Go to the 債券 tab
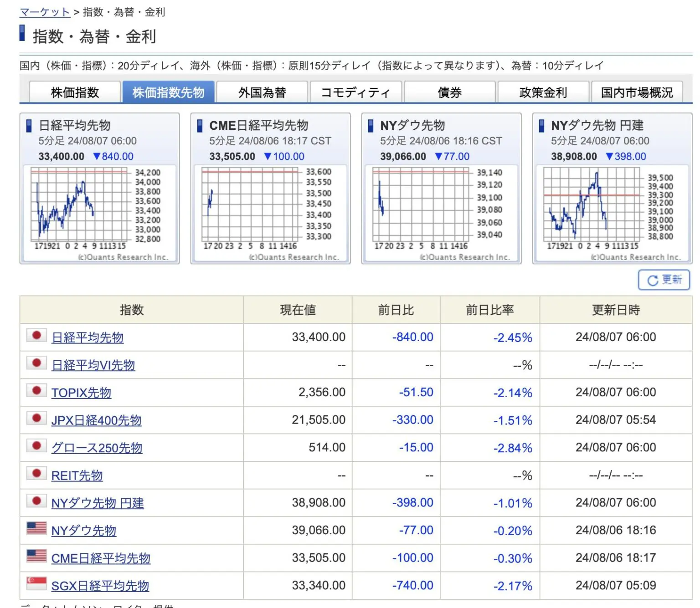Image resolution: width=700 pixels, height=608 pixels. pos(449,92)
